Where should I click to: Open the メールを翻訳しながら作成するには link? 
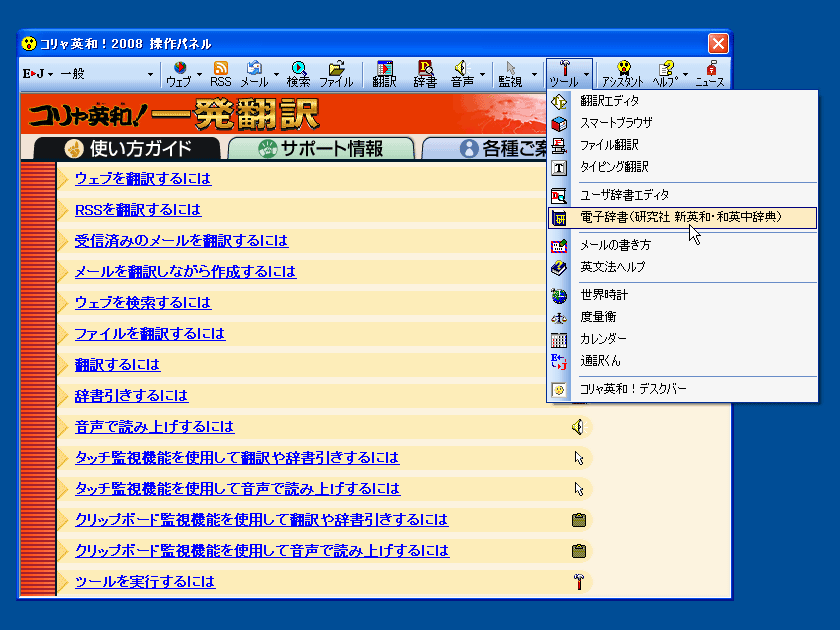[185, 272]
